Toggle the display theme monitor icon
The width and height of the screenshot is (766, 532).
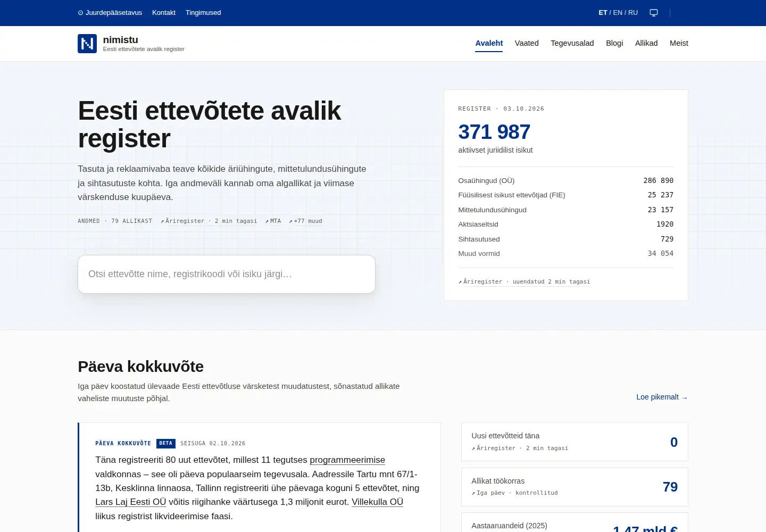click(654, 13)
